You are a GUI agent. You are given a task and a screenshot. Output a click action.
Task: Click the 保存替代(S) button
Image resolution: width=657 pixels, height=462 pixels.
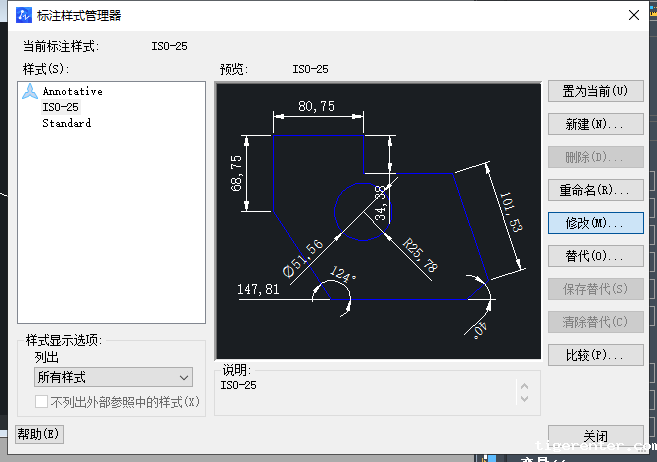click(595, 289)
